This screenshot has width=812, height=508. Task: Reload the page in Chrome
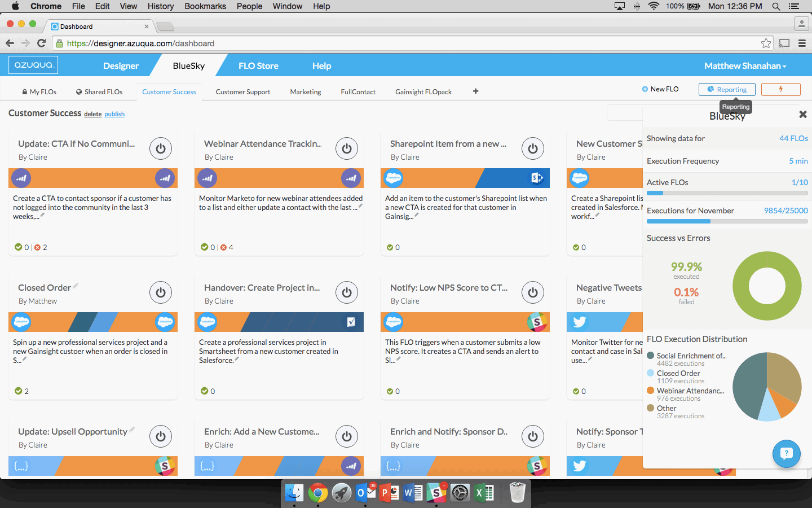tap(41, 43)
